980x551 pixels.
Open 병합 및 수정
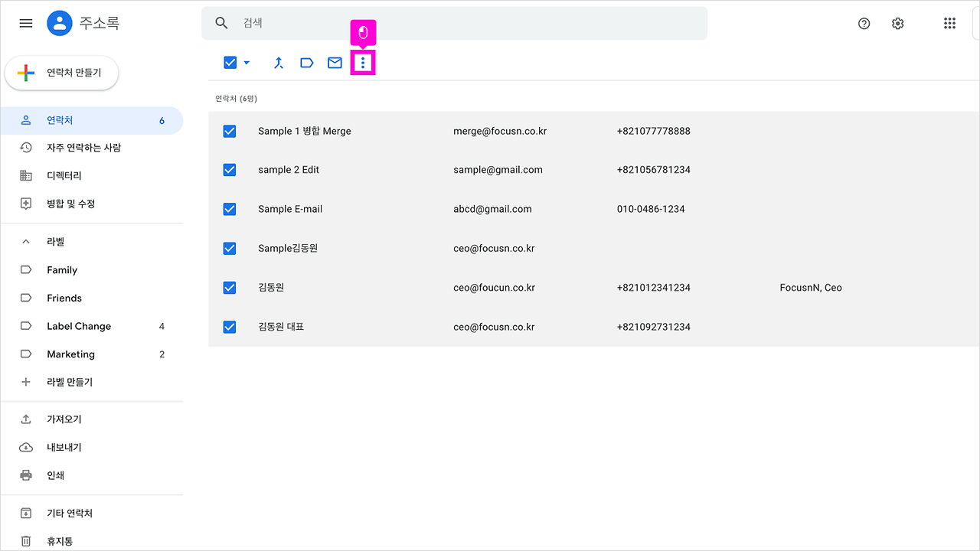[92, 204]
